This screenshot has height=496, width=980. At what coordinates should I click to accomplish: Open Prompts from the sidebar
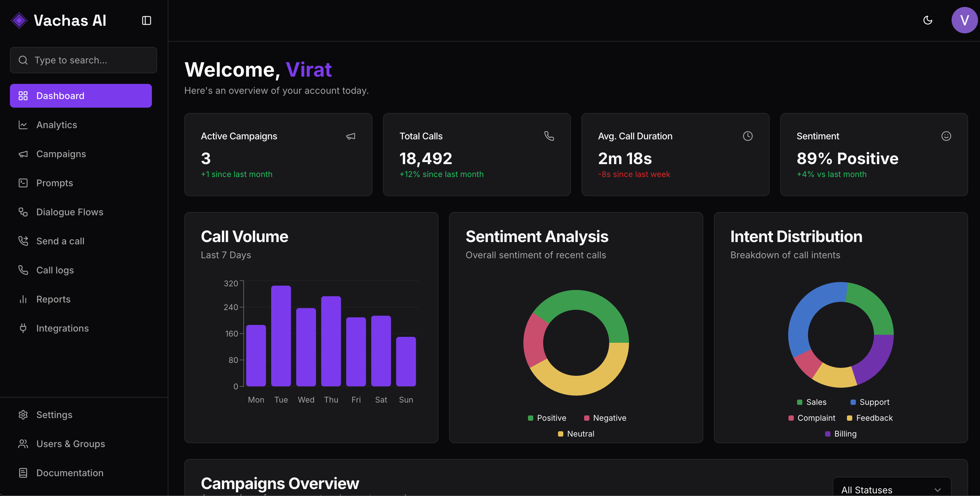click(55, 183)
